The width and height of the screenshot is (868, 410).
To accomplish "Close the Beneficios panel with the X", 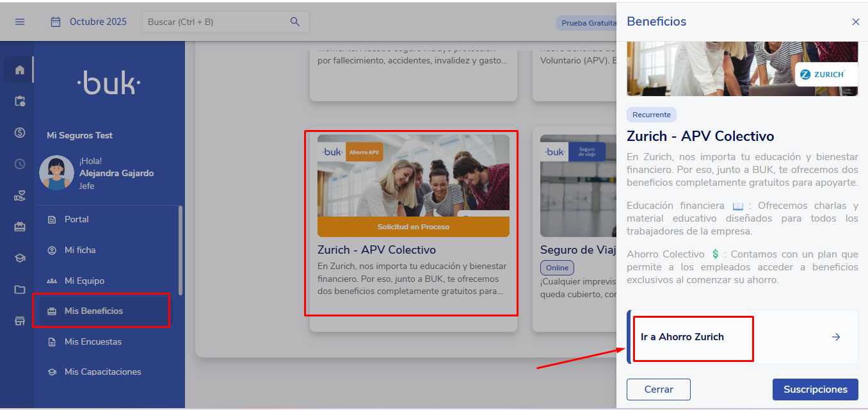I will (856, 22).
